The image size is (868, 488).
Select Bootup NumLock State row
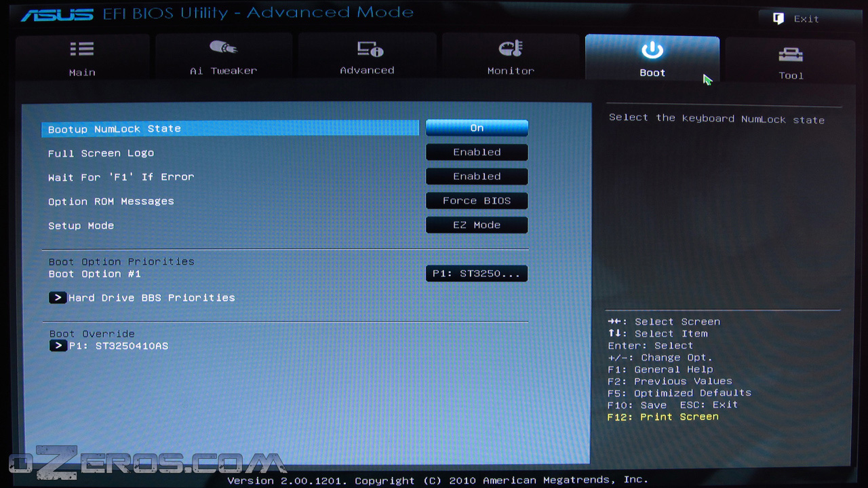(x=231, y=128)
